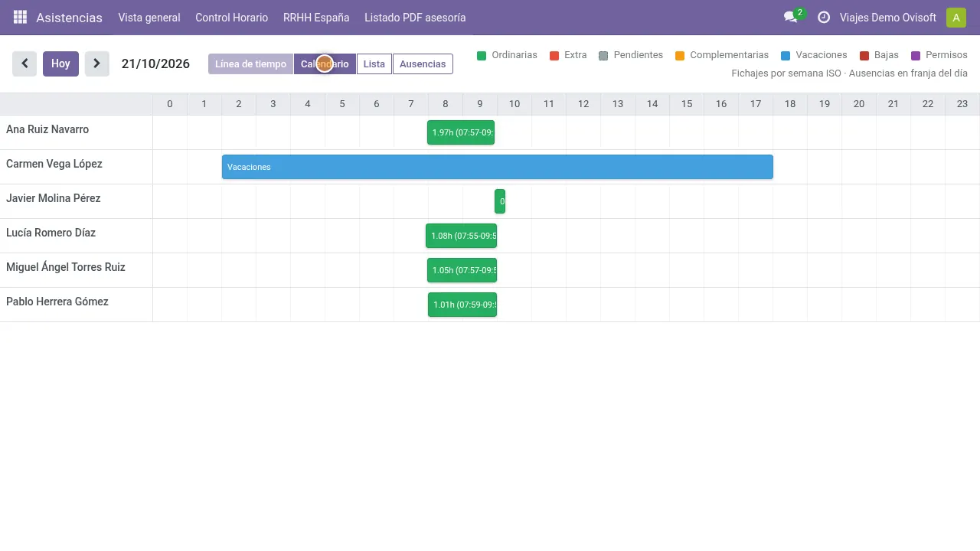Open the Vista general menu
The width and height of the screenshot is (980, 551).
149,18
